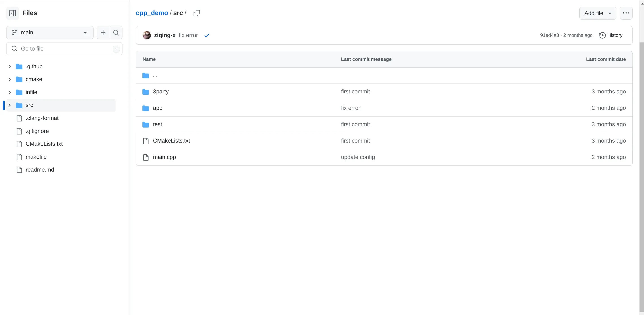The width and height of the screenshot is (644, 315).
Task: View commit status checkmark details
Action: [207, 35]
